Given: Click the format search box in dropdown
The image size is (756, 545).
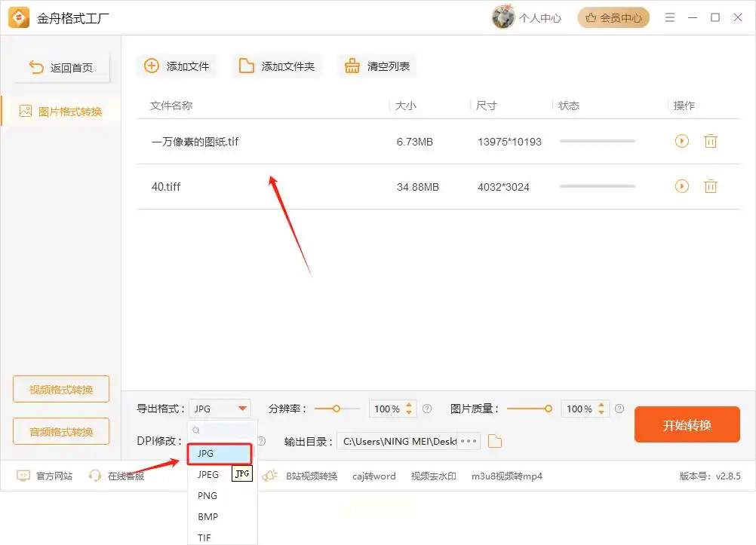Looking at the screenshot, I should [x=223, y=430].
